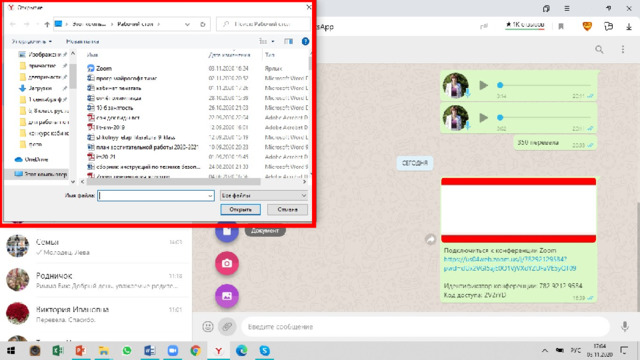Open Microsoft Edge from the taskbar
Viewport: 640px width, 360px height.
click(242, 351)
